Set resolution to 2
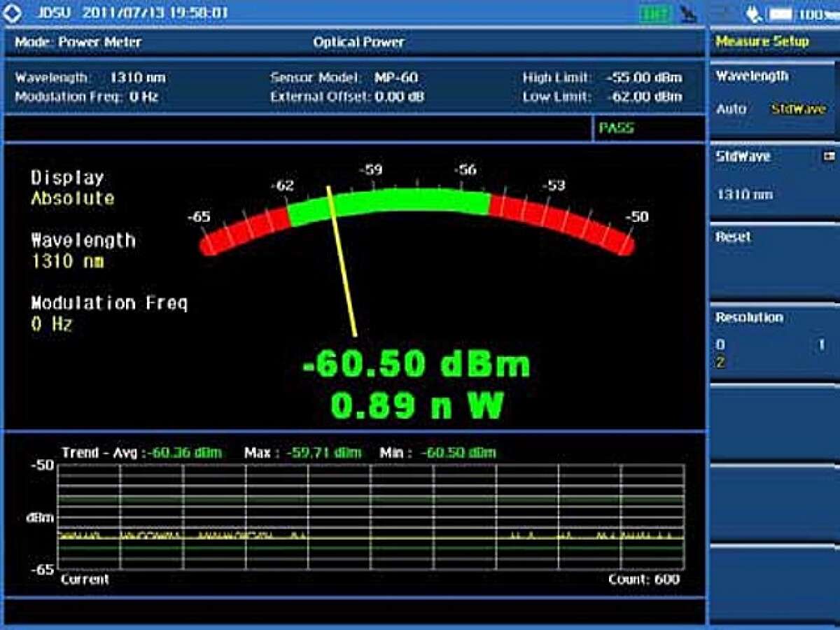Image resolution: width=840 pixels, height=630 pixels. [x=720, y=362]
